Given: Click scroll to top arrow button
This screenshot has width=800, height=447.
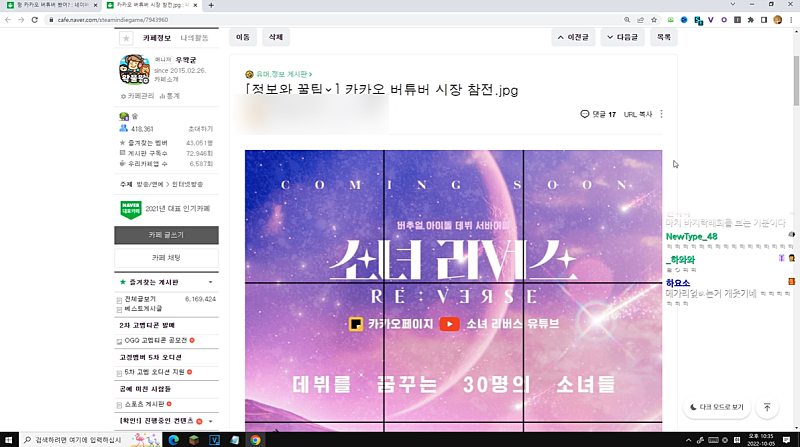Looking at the screenshot, I should [767, 407].
